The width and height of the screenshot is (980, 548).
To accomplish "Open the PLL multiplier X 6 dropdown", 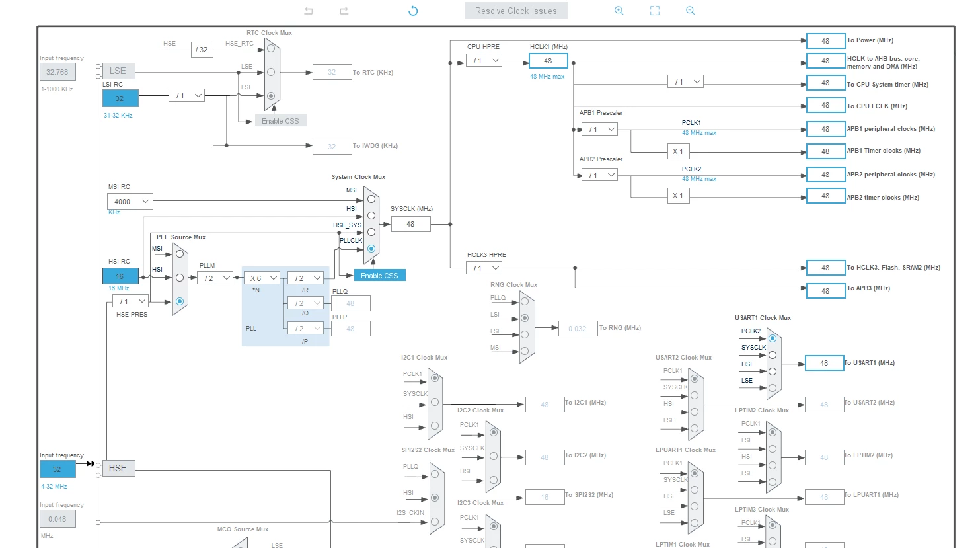I will click(262, 278).
